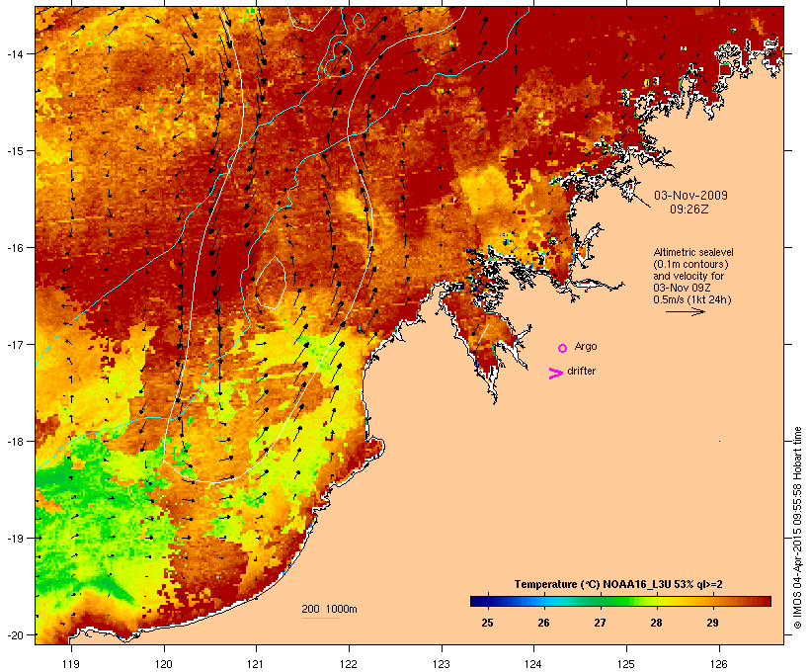Image resolution: width=810 pixels, height=672 pixels.
Task: Click the -20 latitude axis label
Action: click(x=14, y=634)
